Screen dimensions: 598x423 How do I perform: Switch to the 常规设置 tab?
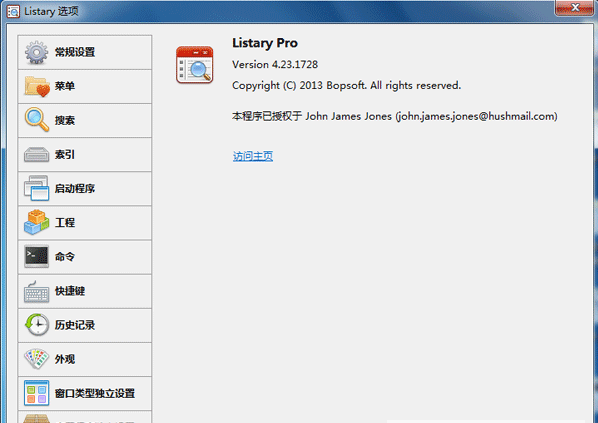tap(85, 52)
